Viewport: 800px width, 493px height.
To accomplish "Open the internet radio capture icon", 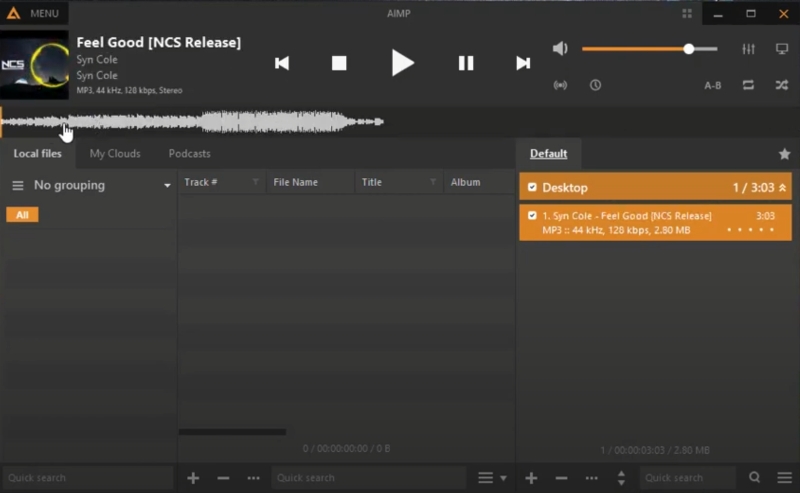I will 560,85.
